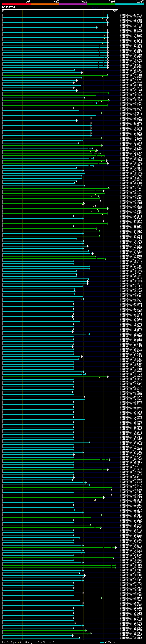The image size is (146, 644).
Task: Select hit label UniRef100_B7FN31
Action: [x=131, y=15]
